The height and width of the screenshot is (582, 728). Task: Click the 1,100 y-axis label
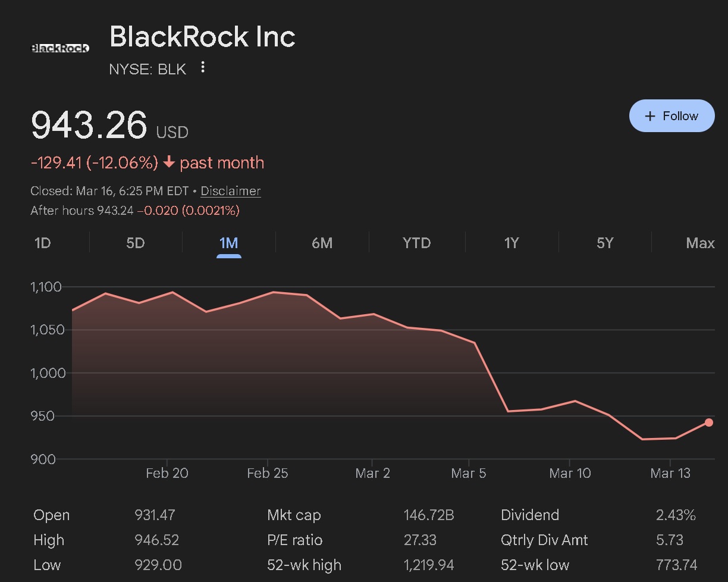click(x=46, y=287)
